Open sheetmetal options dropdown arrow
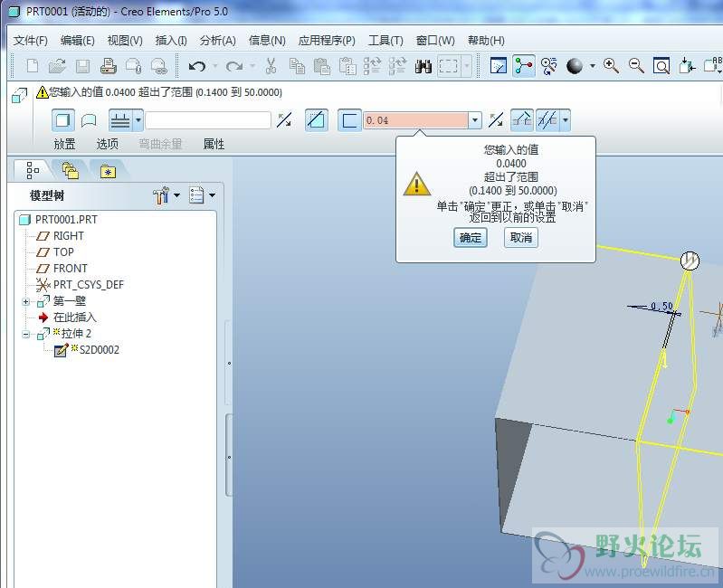The width and height of the screenshot is (723, 588). coord(565,120)
